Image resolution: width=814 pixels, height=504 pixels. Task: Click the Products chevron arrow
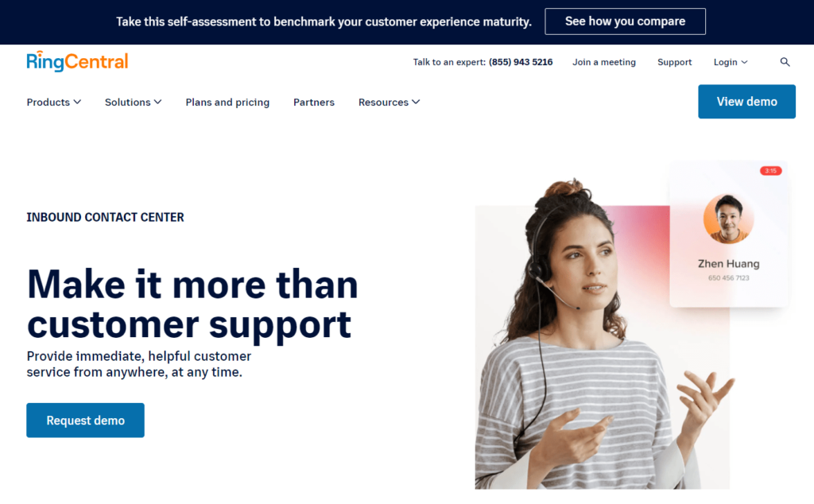pos(77,102)
